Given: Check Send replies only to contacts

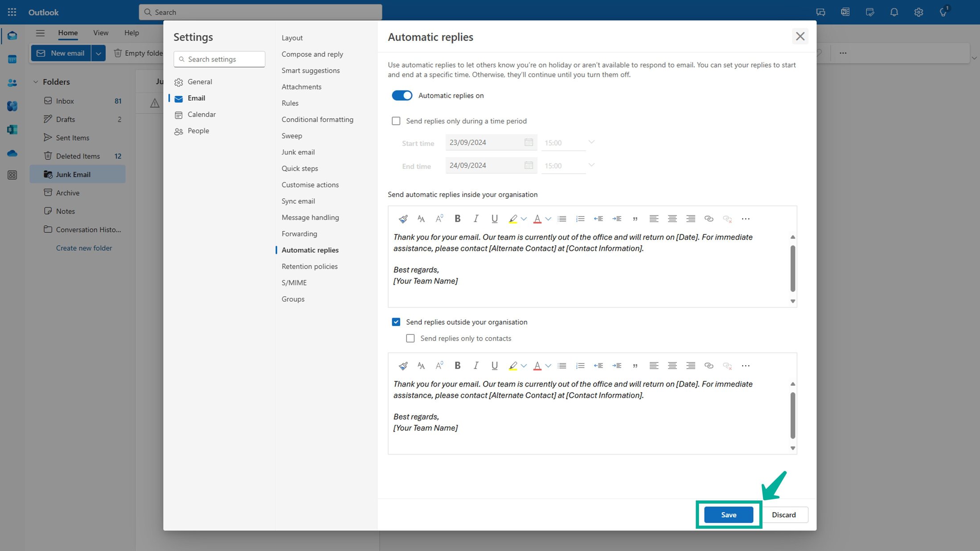Looking at the screenshot, I should (410, 338).
